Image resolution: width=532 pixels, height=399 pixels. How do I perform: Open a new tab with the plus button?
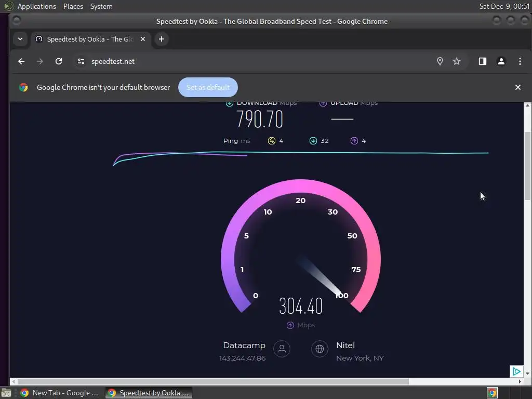tap(162, 39)
